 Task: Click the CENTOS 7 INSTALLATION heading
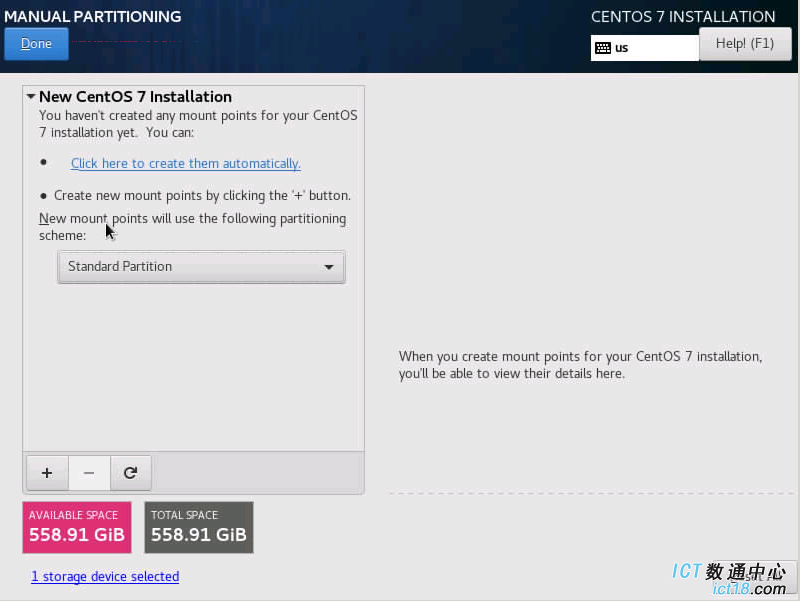[683, 16]
